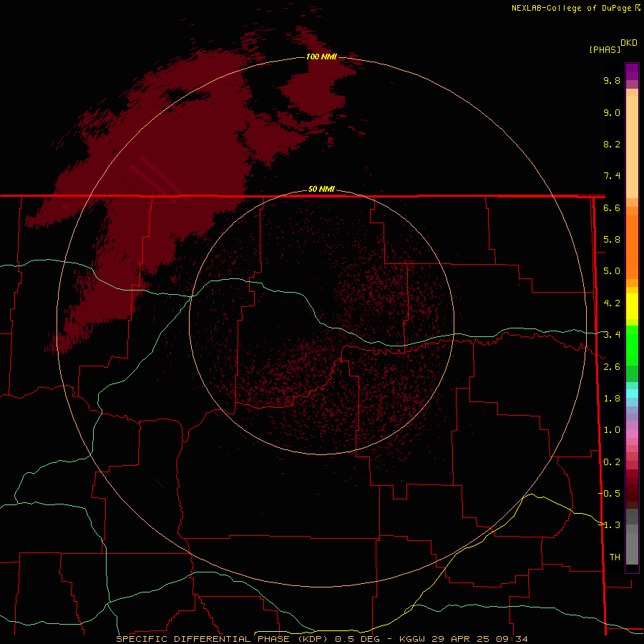Click the peach band of the color bar

point(632,146)
